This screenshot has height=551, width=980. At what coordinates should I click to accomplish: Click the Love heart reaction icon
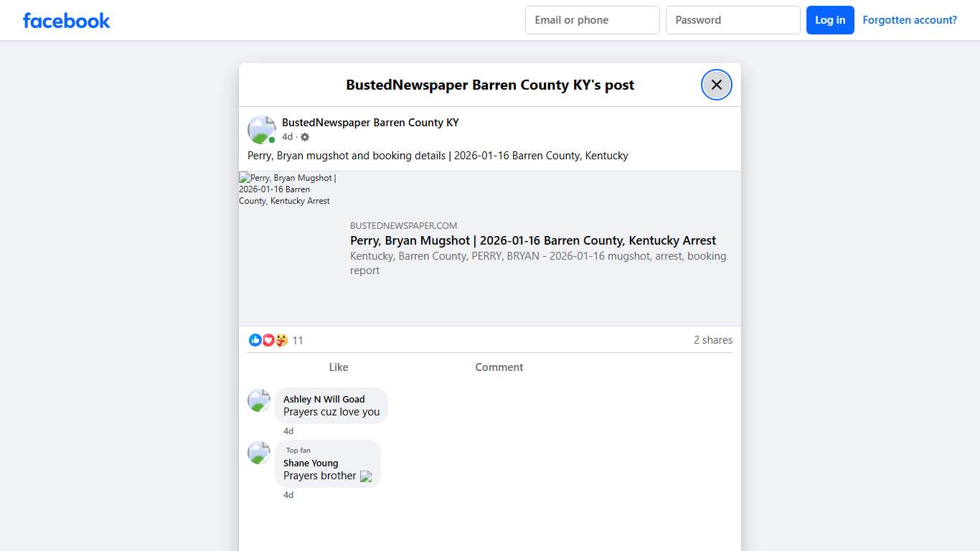click(268, 340)
